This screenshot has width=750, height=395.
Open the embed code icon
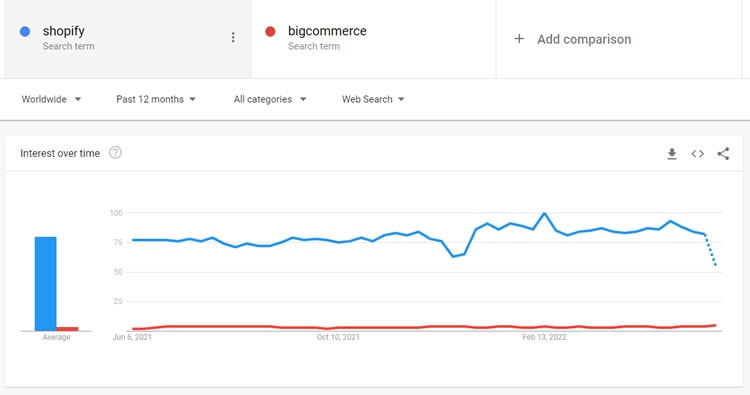pos(697,154)
